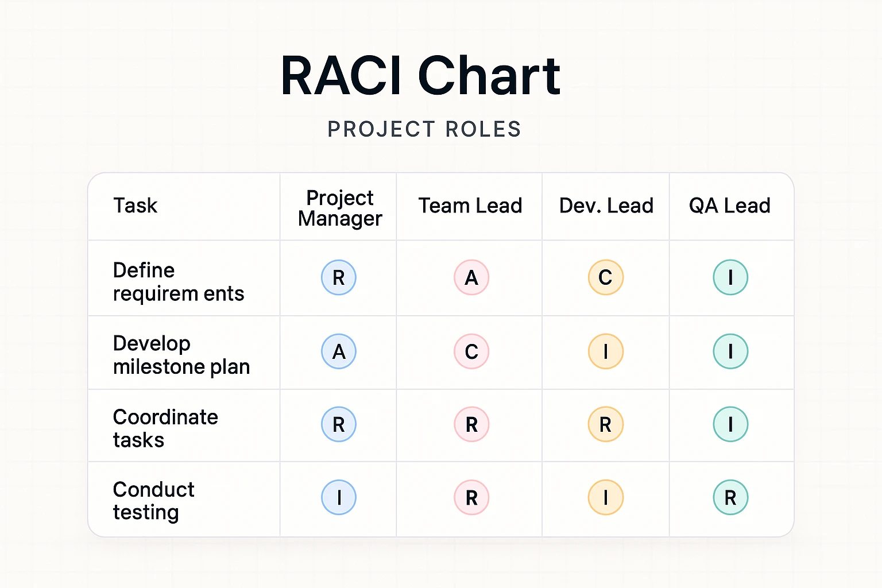Select the QA Lead column header

coord(729,206)
